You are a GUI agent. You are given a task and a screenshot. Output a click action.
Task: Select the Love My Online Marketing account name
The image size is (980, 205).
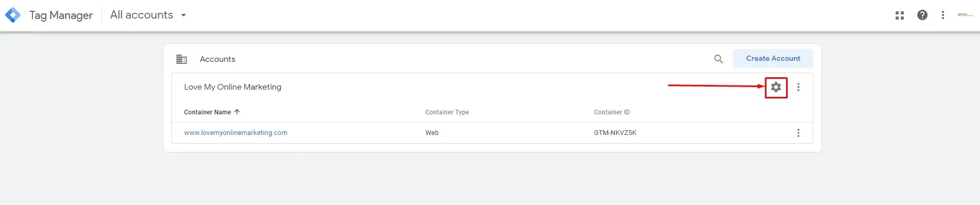pos(233,87)
